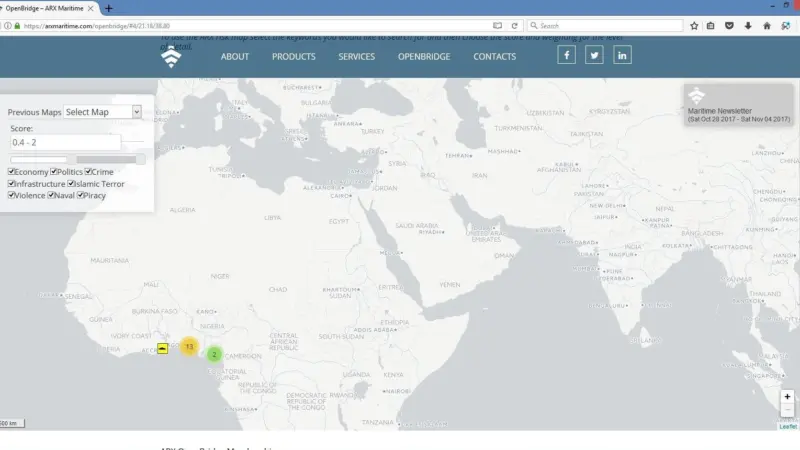Go to the browser home page
The height and width of the screenshot is (450, 800).
pyautogui.click(x=766, y=26)
